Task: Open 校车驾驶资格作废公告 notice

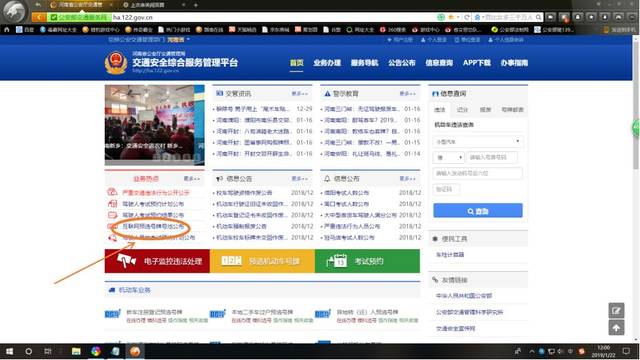Action: coord(244,192)
